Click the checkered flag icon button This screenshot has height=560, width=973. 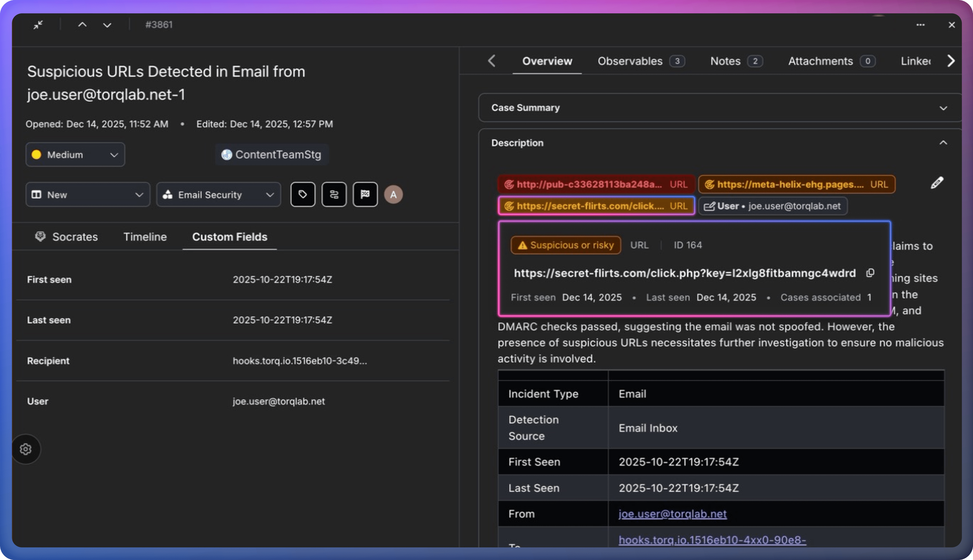365,195
